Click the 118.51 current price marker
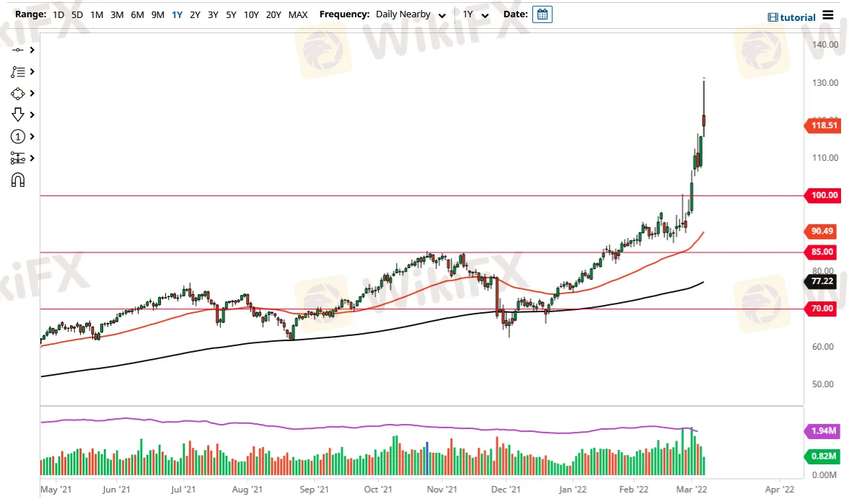Viewport: 849px width, 504px height. [x=823, y=125]
